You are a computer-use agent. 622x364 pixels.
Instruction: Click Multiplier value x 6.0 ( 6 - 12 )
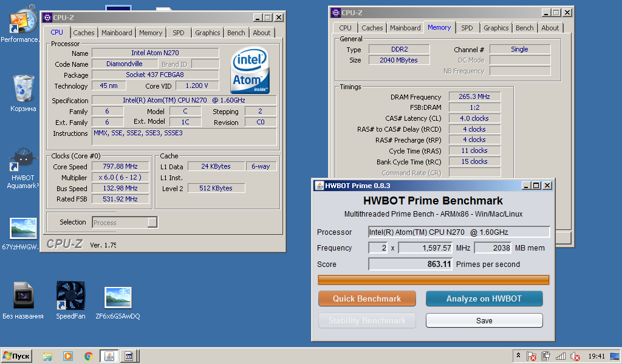coord(120,177)
